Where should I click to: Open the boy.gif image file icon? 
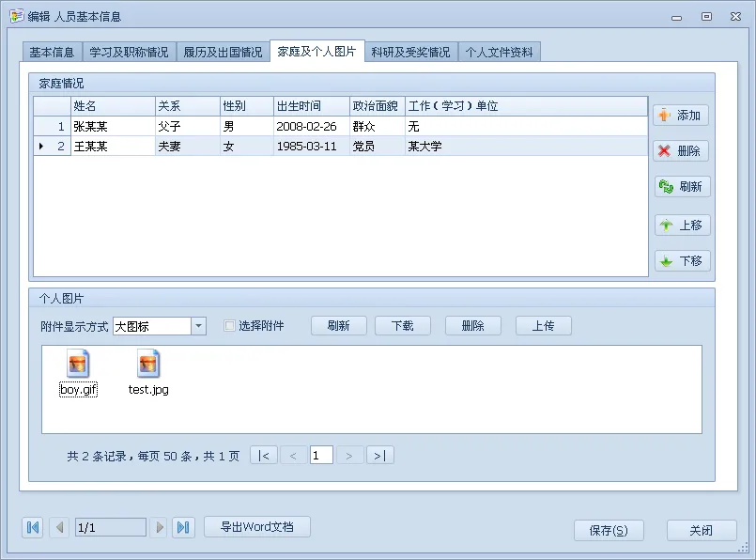tap(78, 364)
